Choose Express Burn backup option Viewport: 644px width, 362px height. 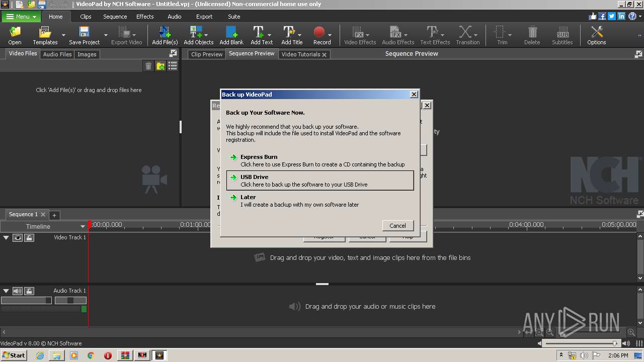pyautogui.click(x=320, y=160)
